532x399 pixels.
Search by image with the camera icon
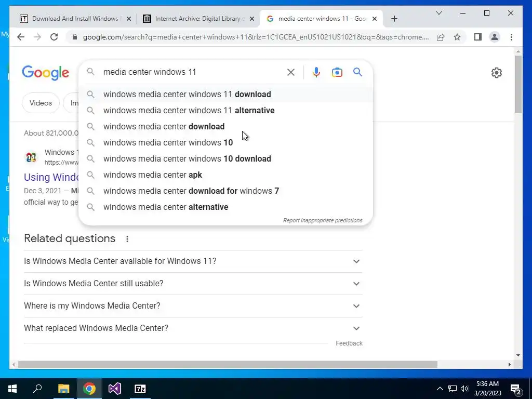(337, 72)
